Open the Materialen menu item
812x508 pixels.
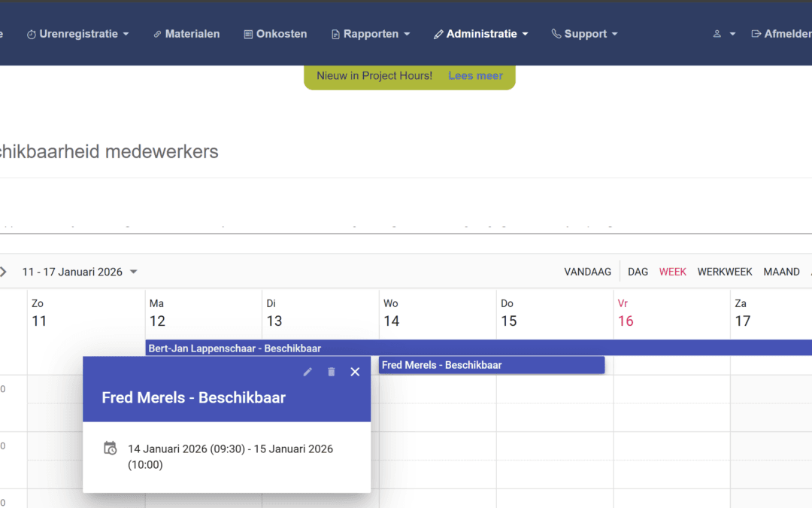point(186,33)
